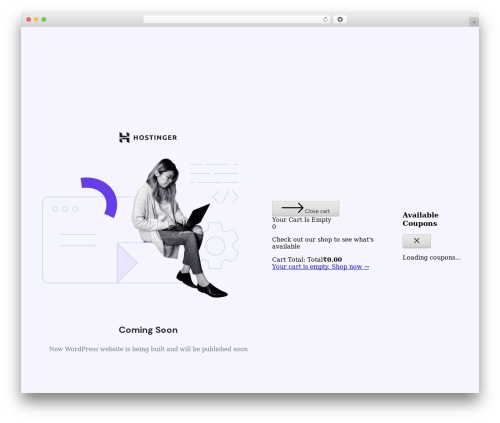Viewport: 500px width, 423px height.
Task: Click the 'New WordPress website is being built' text
Action: pos(148,349)
